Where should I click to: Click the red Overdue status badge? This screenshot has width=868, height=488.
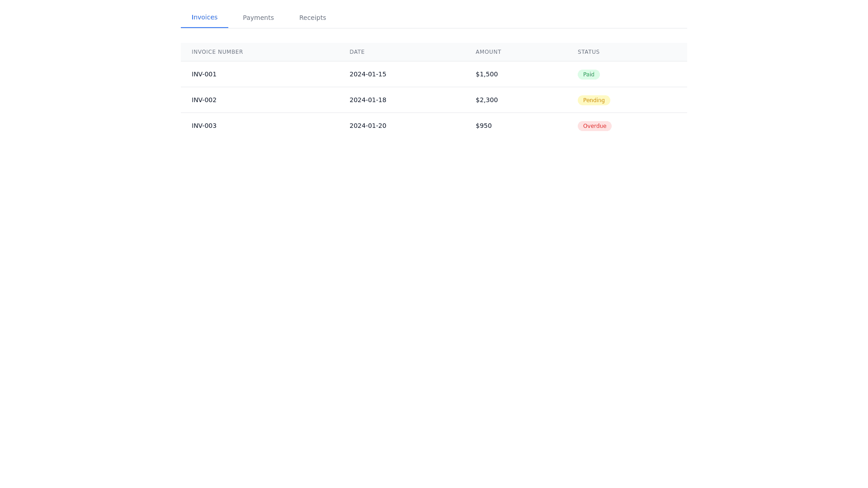point(594,126)
